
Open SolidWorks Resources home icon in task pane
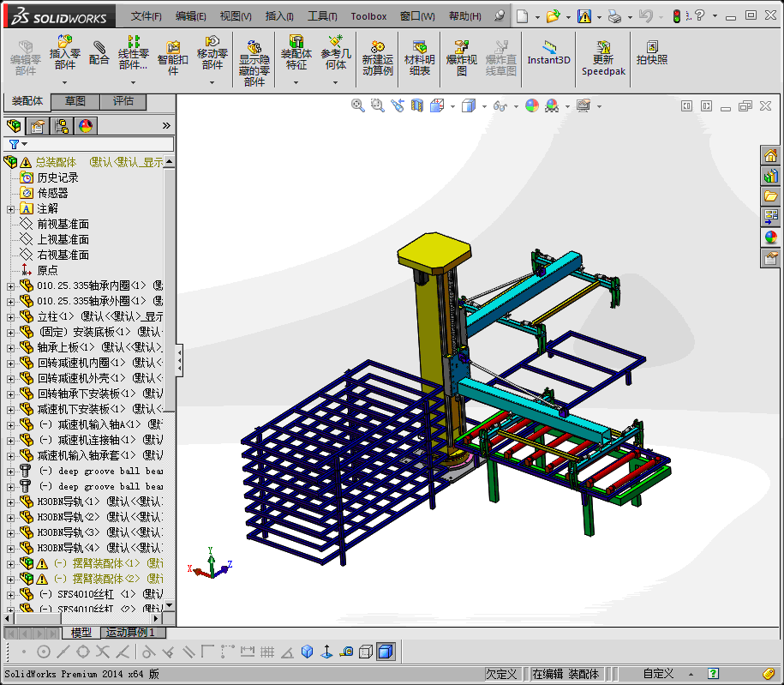tap(770, 155)
